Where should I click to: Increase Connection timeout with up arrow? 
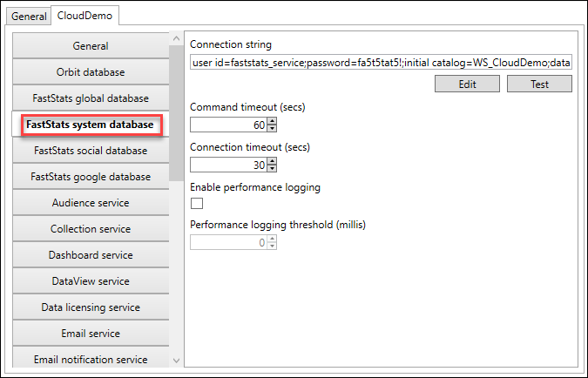click(x=273, y=161)
